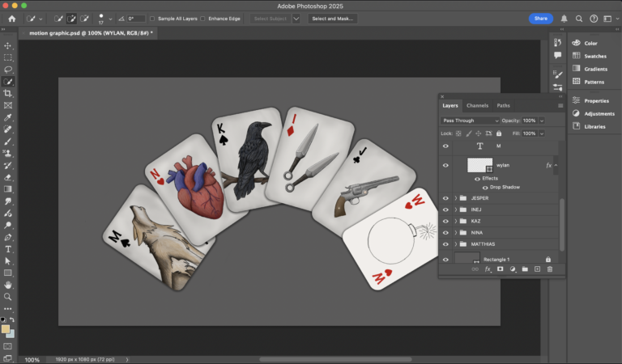The image size is (622, 364).
Task: Select the Spot Healing Brush tool
Action: coord(8,129)
